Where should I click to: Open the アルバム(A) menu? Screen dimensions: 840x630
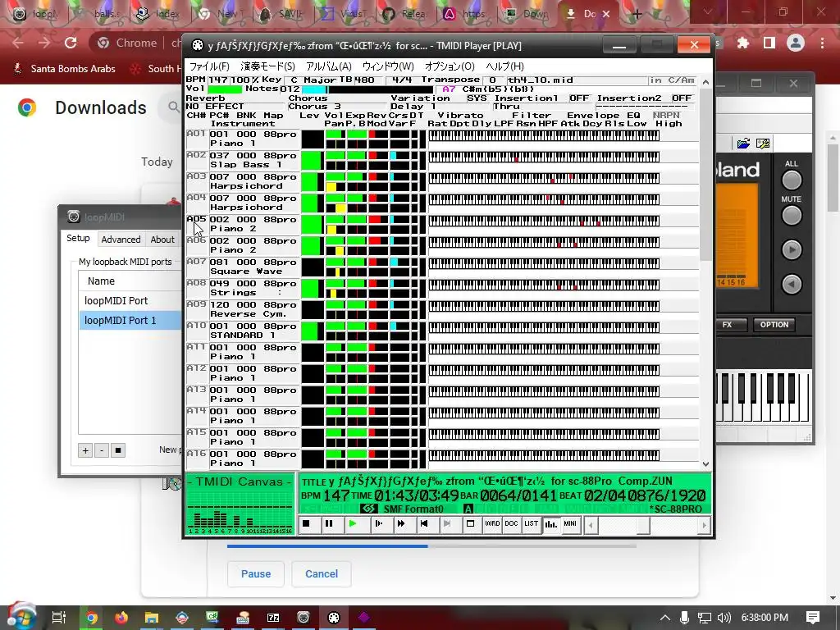(x=328, y=66)
